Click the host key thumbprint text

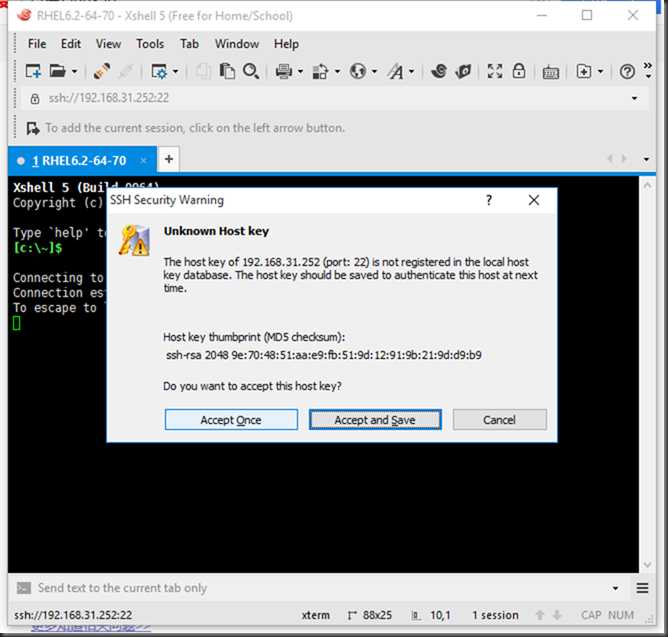click(x=324, y=355)
